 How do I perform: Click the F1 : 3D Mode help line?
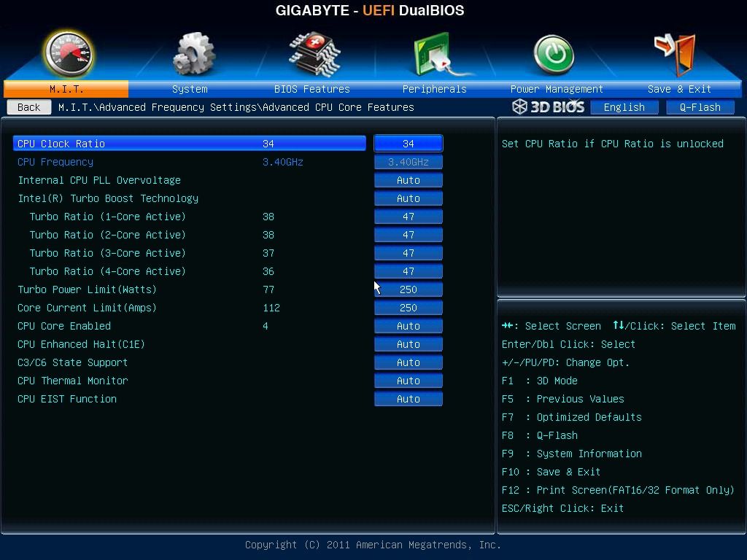(539, 381)
